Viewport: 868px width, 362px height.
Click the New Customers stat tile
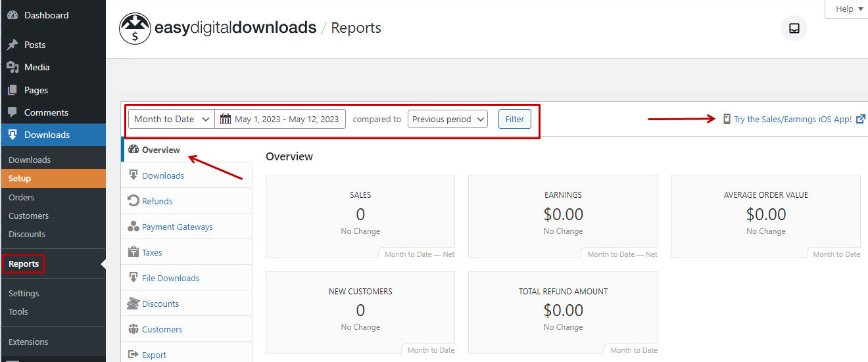(x=360, y=313)
